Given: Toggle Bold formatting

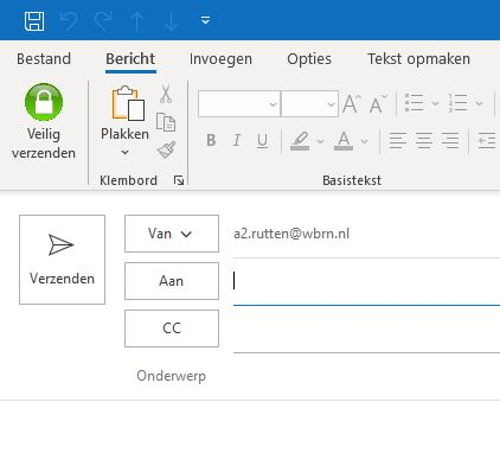Looking at the screenshot, I should [211, 140].
